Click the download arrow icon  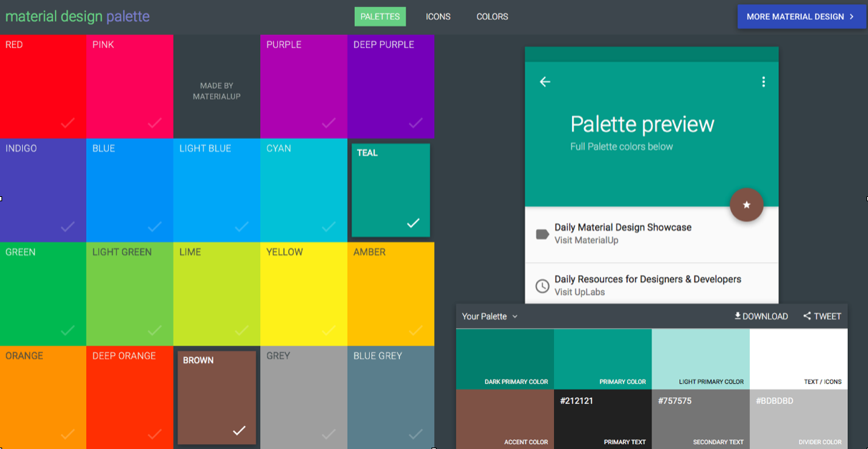tap(738, 316)
